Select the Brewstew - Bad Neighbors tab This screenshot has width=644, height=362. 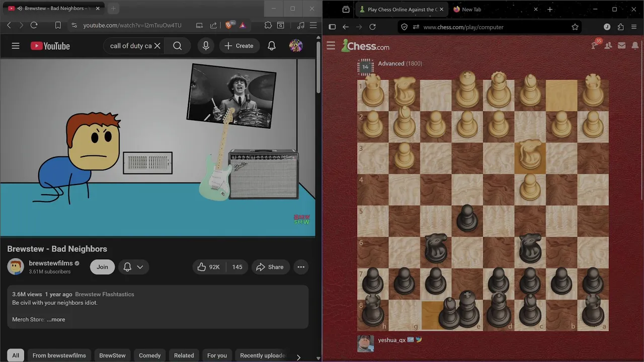(52, 9)
